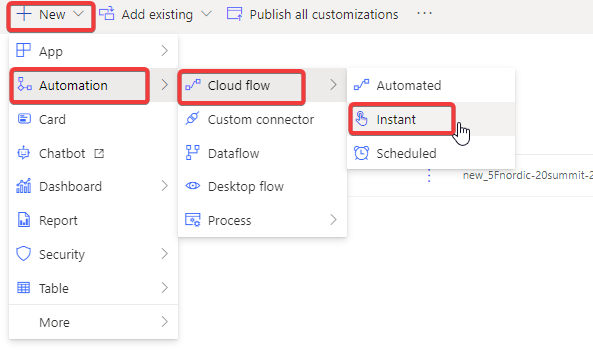Screen dimensions: 593x360
Task: Choose Automated cloud flow
Action: (x=431, y=85)
